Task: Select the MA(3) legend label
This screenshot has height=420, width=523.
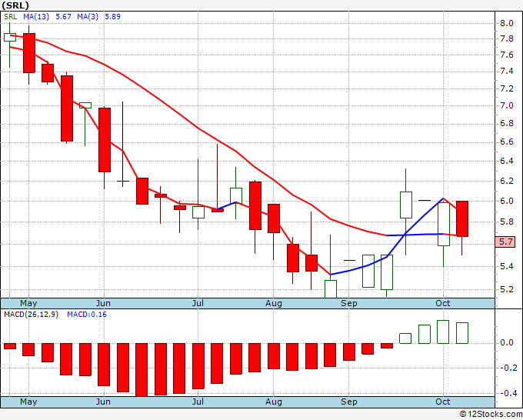Action: tap(88, 17)
